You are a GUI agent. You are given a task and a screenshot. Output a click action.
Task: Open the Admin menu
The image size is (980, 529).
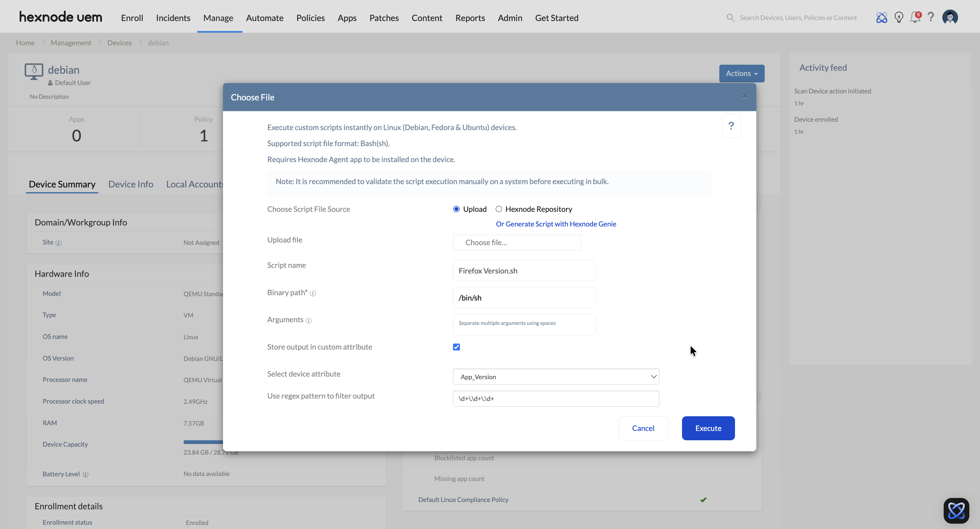click(510, 17)
